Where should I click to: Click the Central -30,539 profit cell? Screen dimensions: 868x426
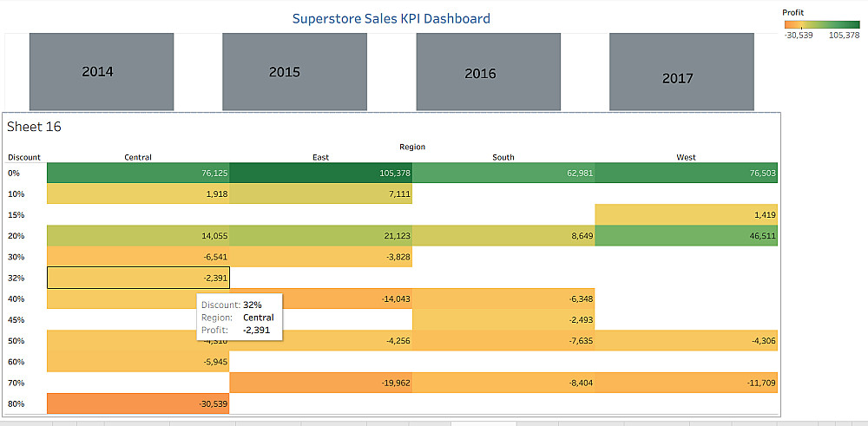coord(138,403)
